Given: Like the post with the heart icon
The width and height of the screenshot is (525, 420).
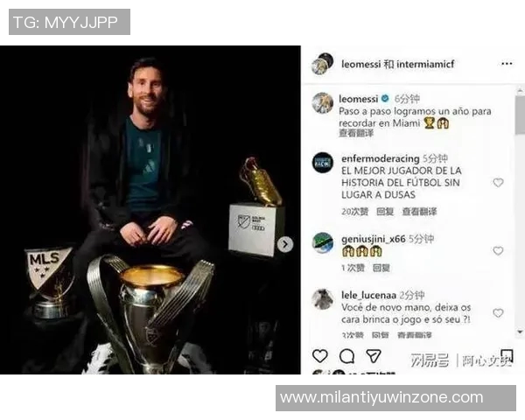Looking at the screenshot, I should [x=319, y=356].
